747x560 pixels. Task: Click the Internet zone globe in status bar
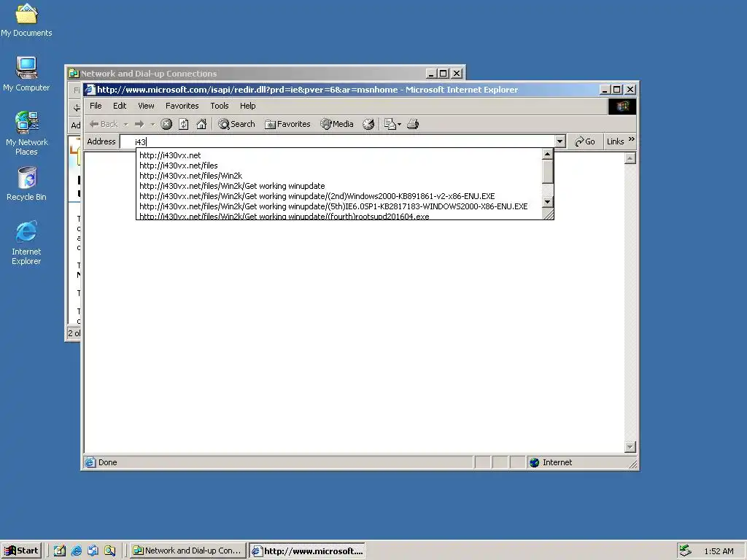(x=535, y=462)
